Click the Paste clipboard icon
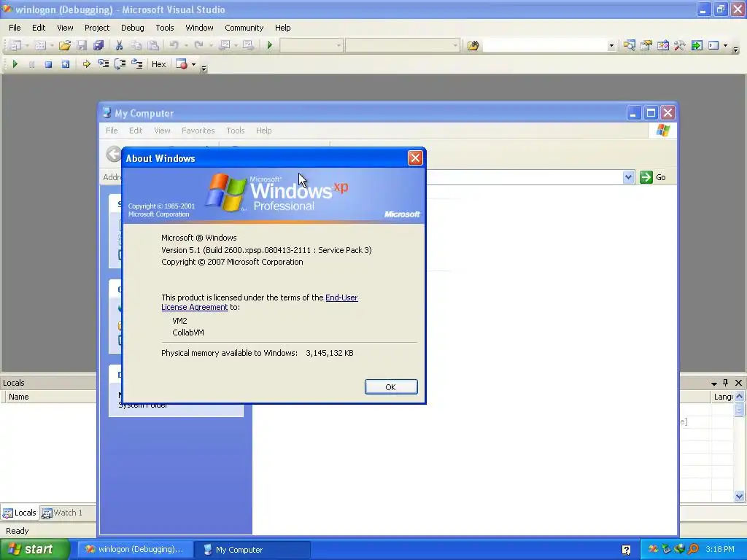Image resolution: width=747 pixels, height=560 pixels. [x=153, y=45]
